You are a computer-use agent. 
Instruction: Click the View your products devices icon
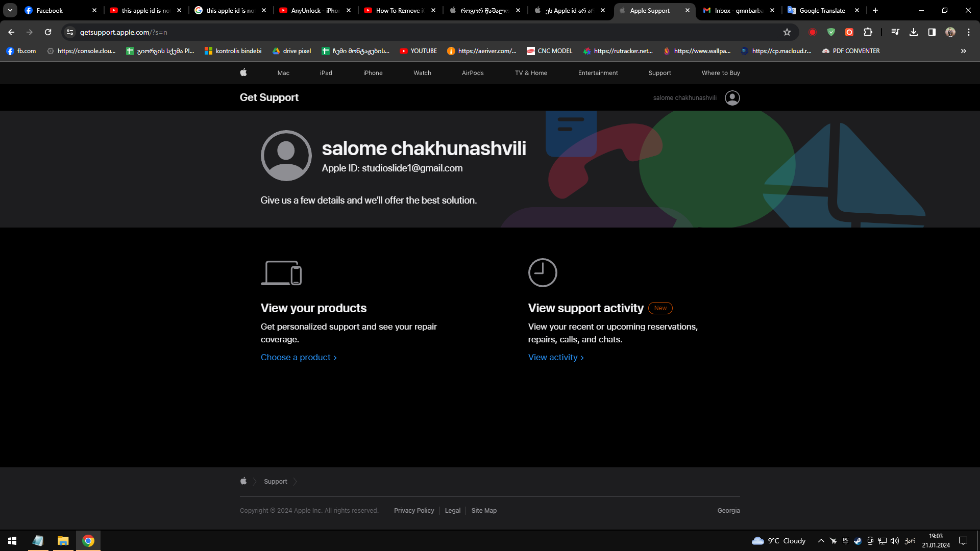tap(281, 273)
